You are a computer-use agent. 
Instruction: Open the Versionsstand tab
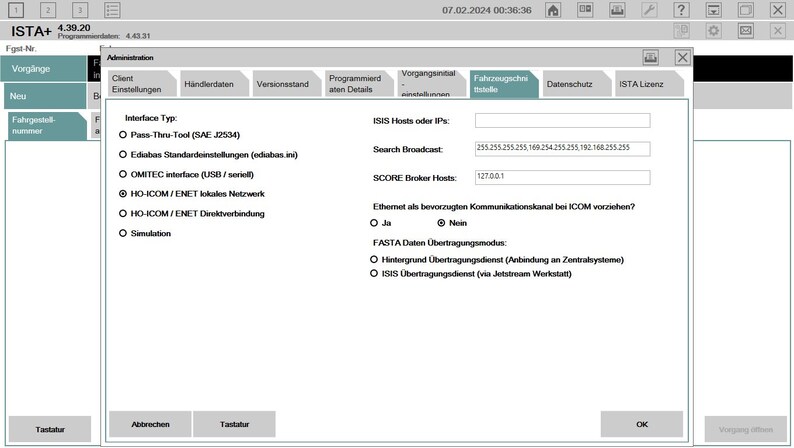click(x=285, y=84)
